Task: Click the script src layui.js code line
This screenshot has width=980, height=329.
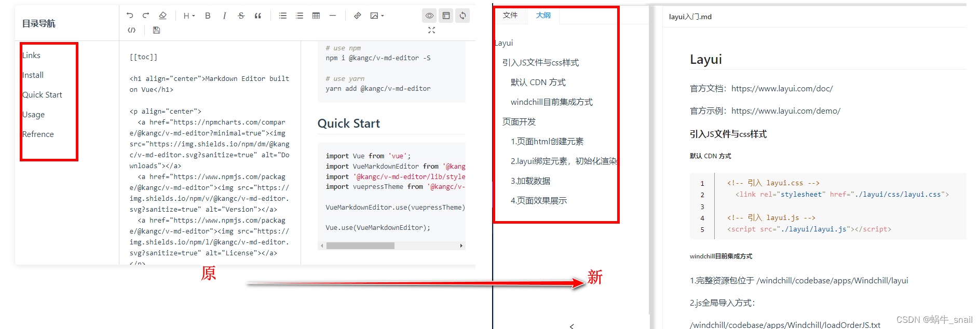Action: (809, 229)
